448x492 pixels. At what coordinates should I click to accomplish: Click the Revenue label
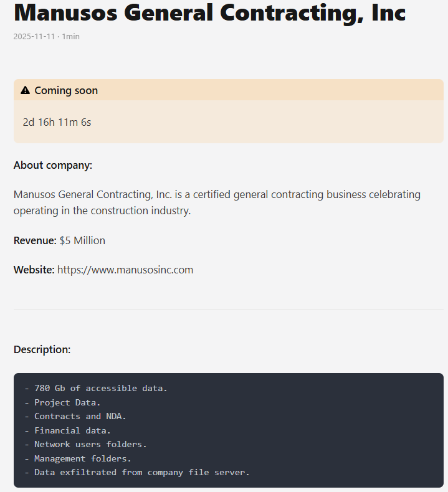(x=35, y=240)
